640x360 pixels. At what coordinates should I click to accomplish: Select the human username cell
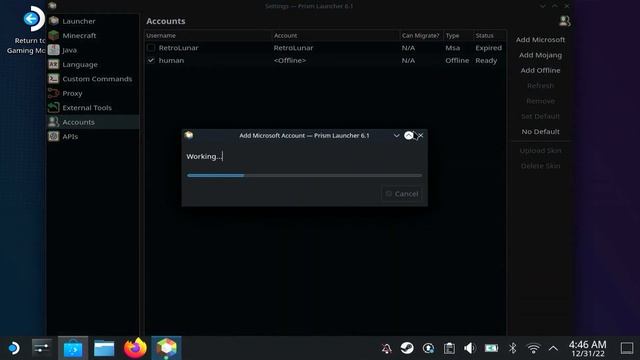171,60
